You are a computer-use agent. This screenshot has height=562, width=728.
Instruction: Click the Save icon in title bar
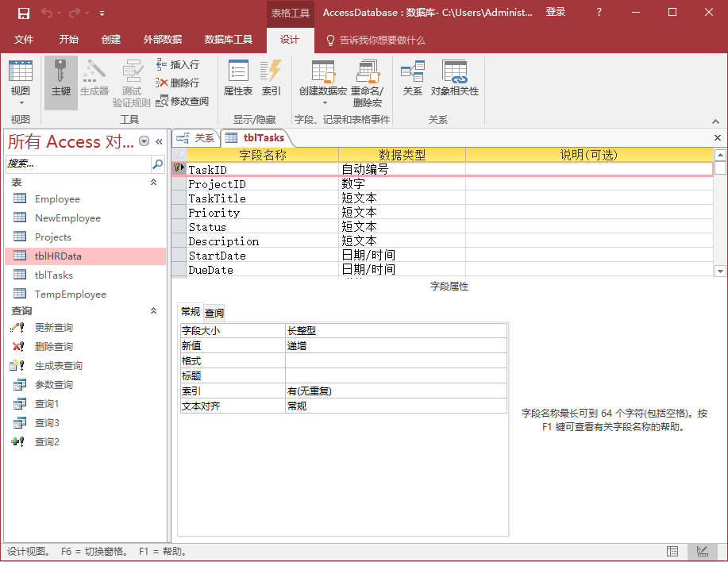[24, 13]
